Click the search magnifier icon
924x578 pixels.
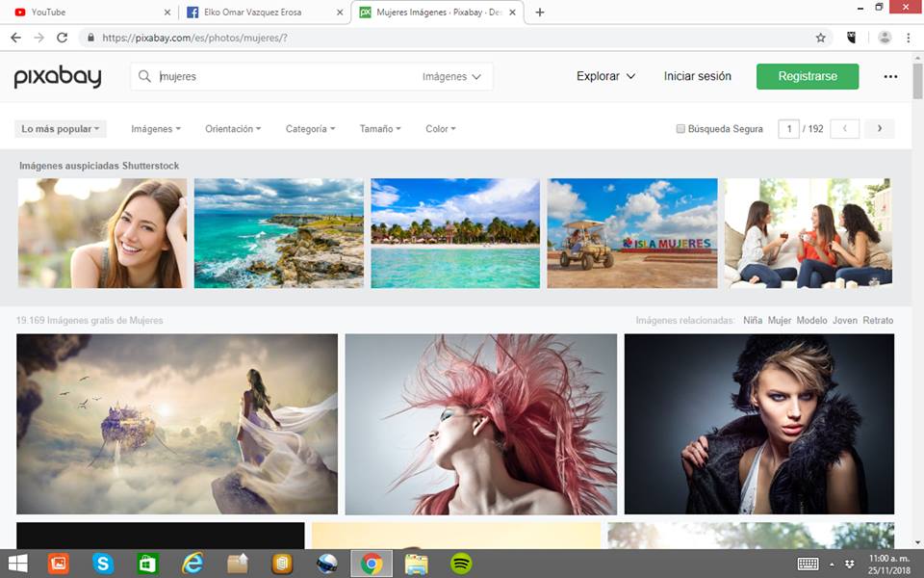[144, 77]
